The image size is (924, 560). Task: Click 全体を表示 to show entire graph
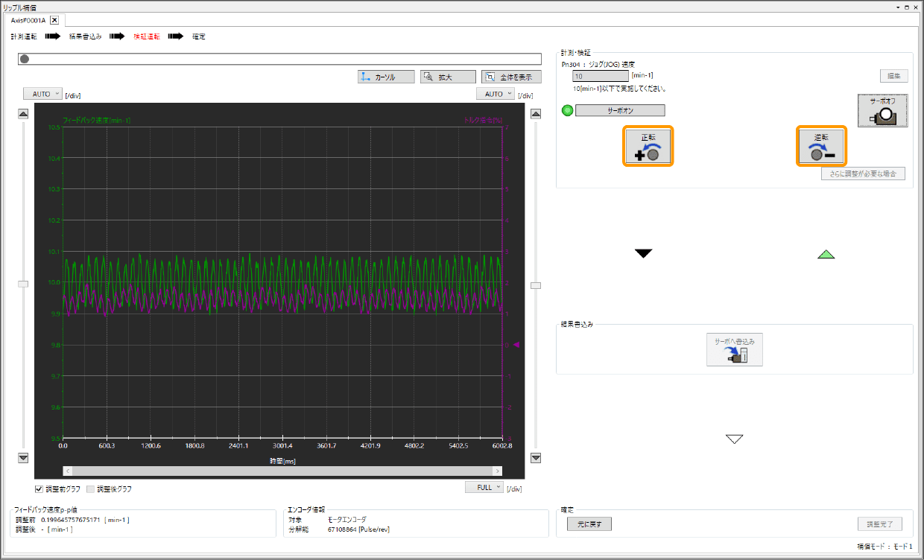click(510, 77)
